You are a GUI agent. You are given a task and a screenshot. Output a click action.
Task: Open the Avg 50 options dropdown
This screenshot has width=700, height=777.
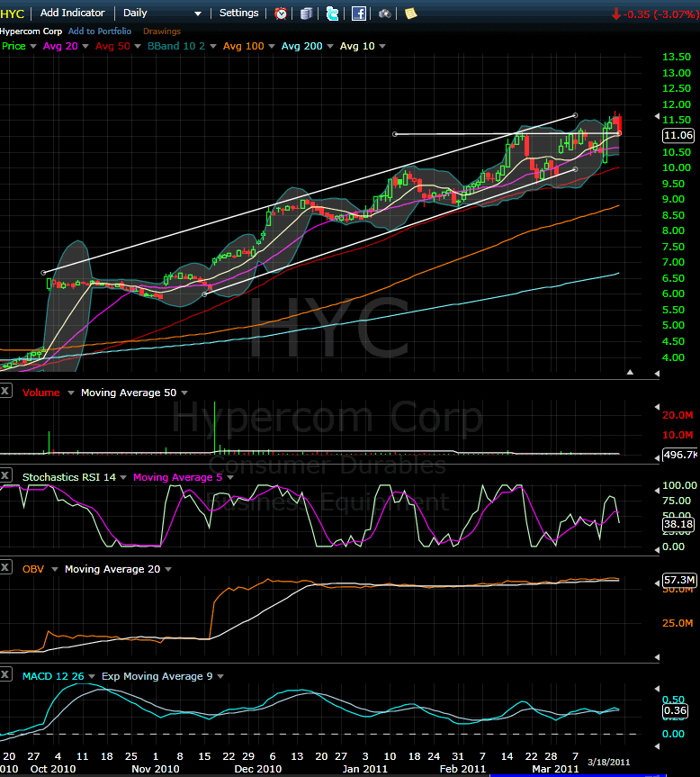[x=138, y=46]
